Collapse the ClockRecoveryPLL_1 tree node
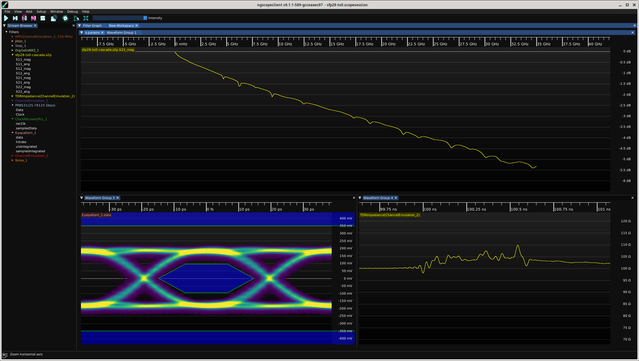Image resolution: width=639 pixels, height=361 pixels. coord(12,119)
